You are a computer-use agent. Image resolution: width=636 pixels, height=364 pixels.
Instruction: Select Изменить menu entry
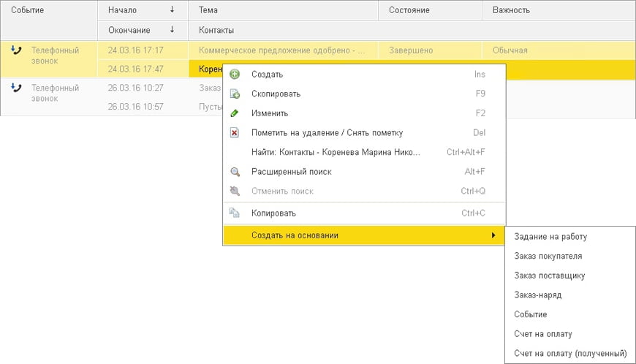tap(364, 113)
